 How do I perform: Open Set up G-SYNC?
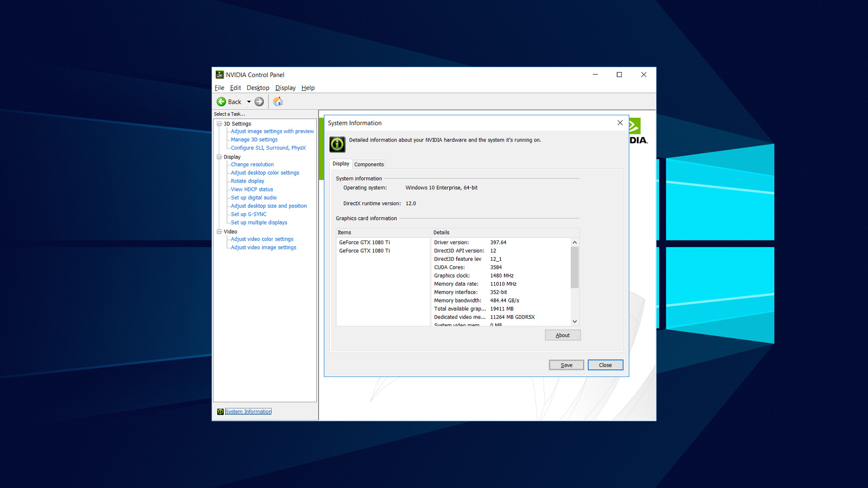248,214
